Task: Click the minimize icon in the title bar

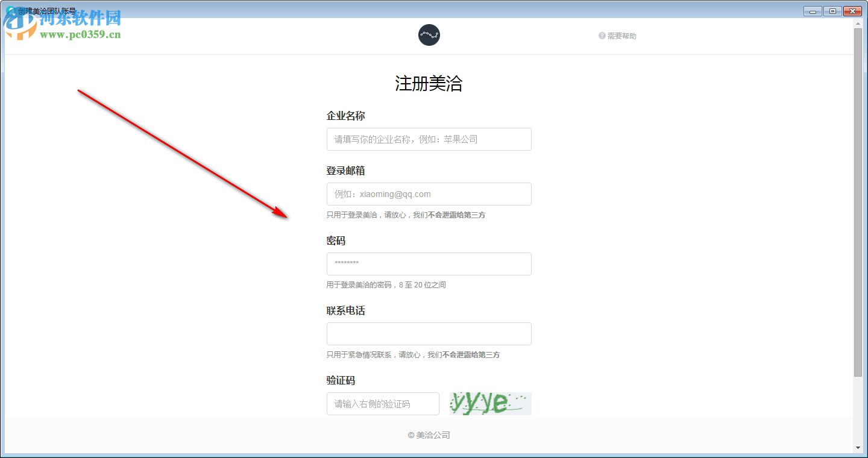Action: [x=811, y=10]
